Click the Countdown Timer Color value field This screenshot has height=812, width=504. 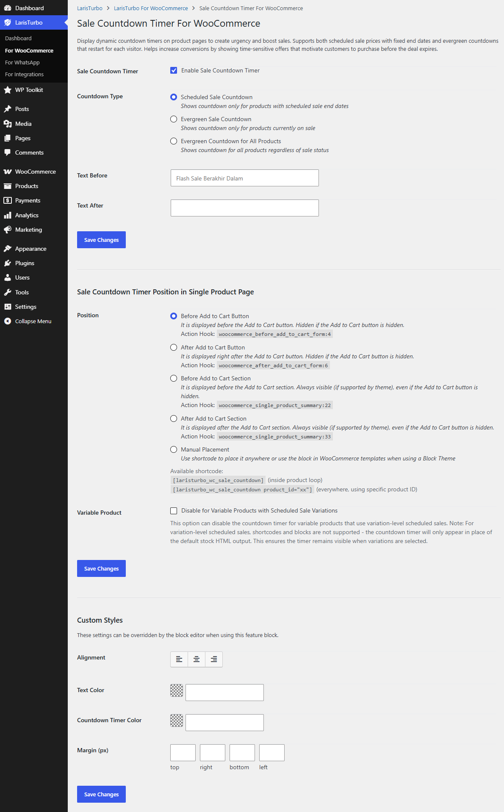(x=224, y=723)
